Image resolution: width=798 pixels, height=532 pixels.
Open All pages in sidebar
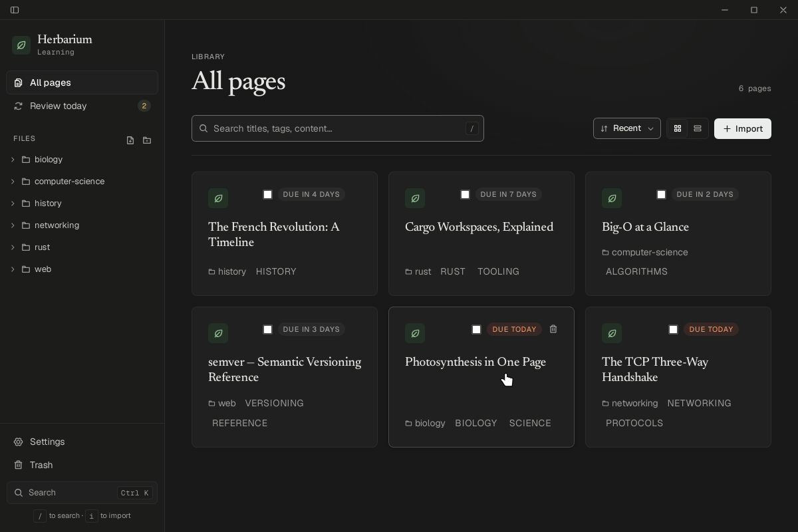pos(82,82)
